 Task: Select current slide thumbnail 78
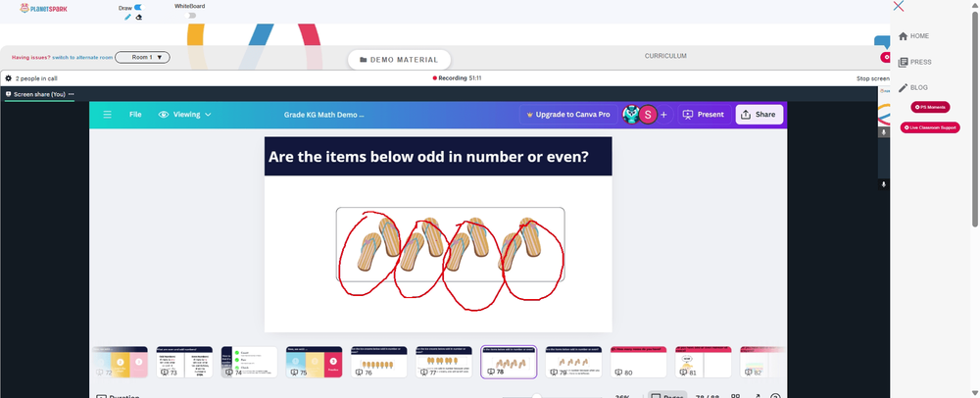(509, 362)
